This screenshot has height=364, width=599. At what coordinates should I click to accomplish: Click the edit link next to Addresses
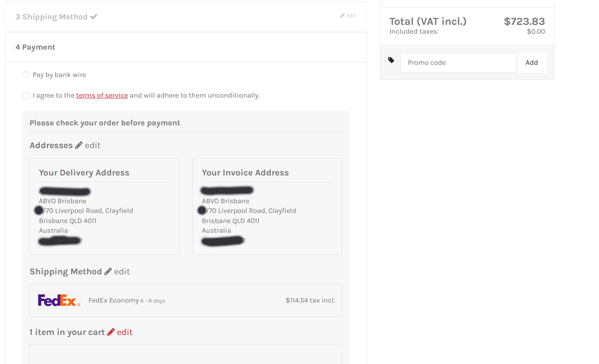(93, 145)
